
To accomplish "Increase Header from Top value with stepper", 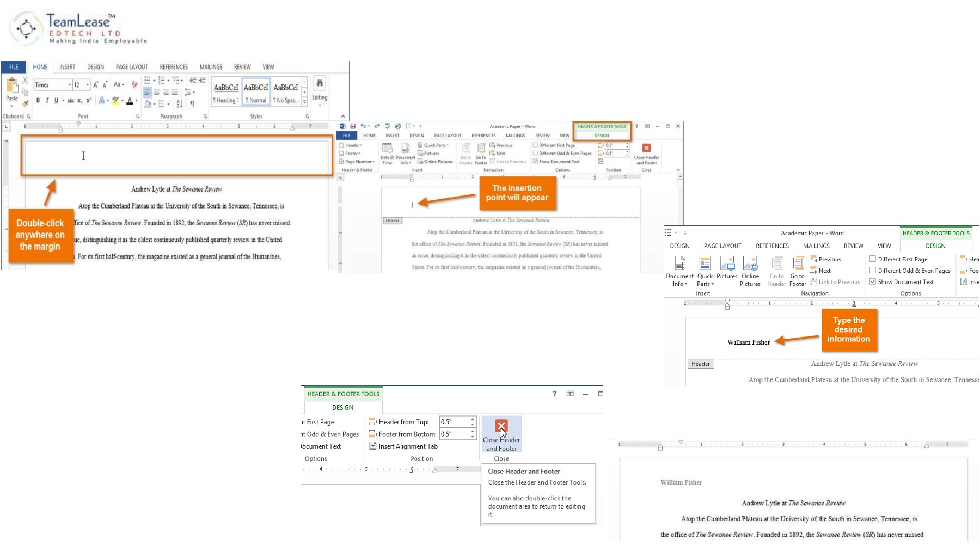I will click(x=471, y=419).
